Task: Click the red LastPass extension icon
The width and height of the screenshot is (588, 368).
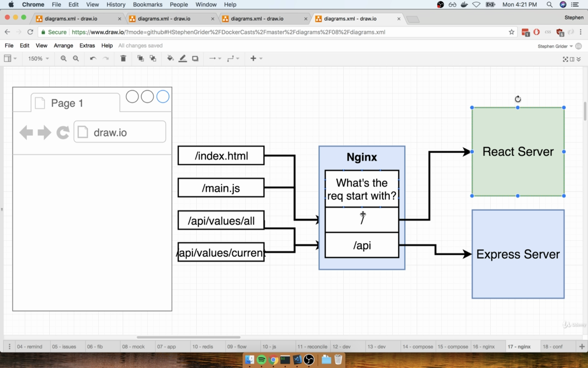Action: [x=526, y=32]
